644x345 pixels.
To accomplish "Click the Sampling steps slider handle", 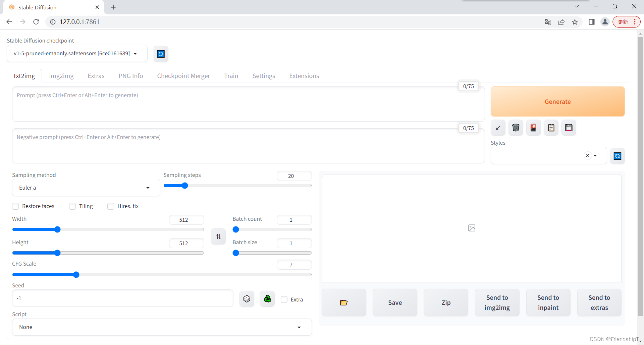I will pos(185,186).
